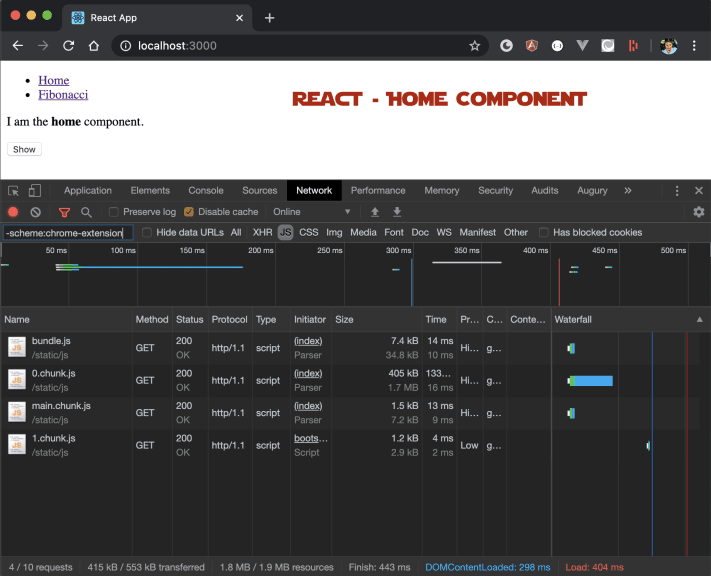Bookmark this page with the star icon
Image resolution: width=711 pixels, height=576 pixels.
click(474, 46)
